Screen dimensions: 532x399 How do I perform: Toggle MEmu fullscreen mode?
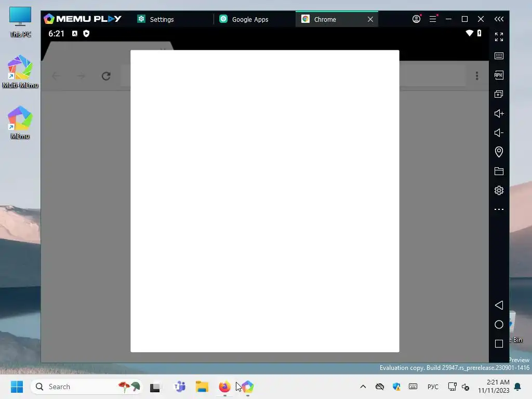pos(499,37)
